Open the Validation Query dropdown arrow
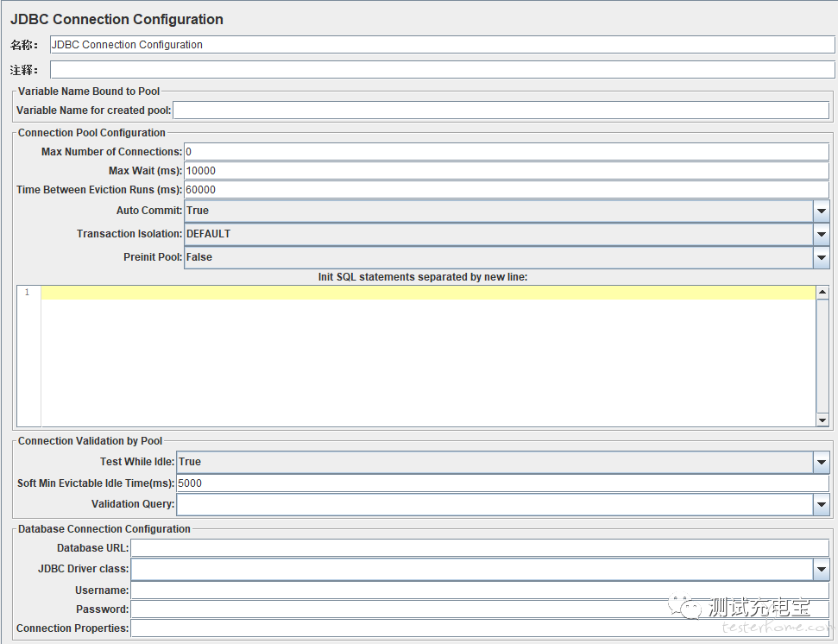Viewport: 838px width, 644px height. tap(822, 504)
